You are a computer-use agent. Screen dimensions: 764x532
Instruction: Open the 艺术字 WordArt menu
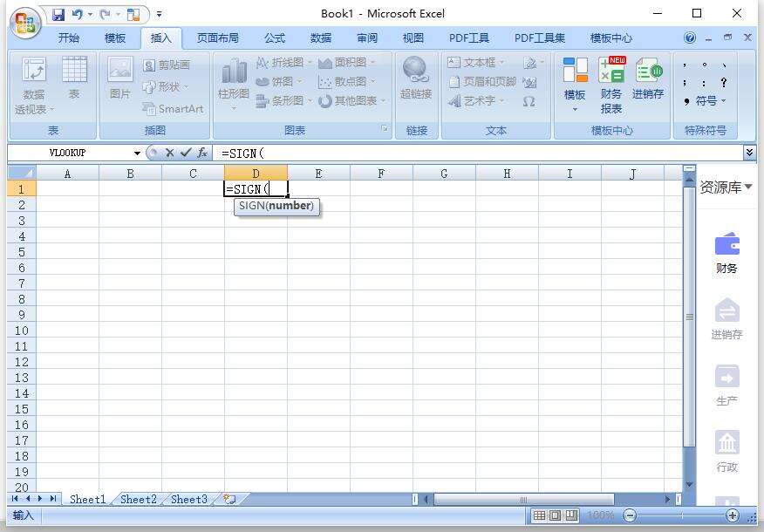[476, 101]
